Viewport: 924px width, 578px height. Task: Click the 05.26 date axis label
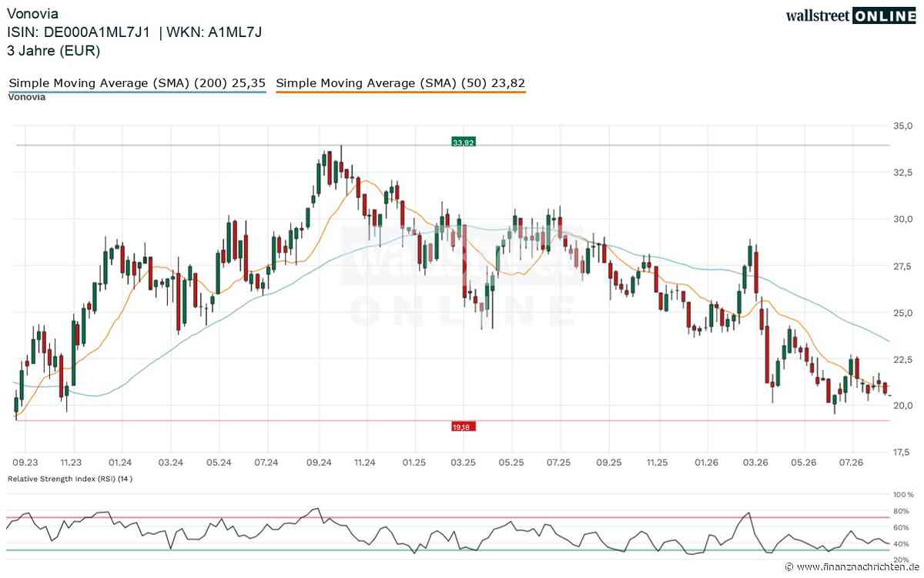pyautogui.click(x=804, y=462)
